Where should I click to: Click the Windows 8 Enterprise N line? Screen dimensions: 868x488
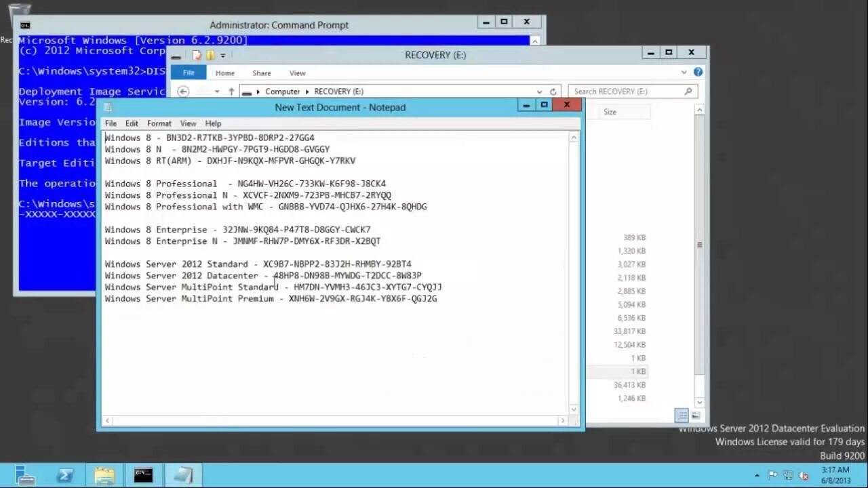click(243, 241)
